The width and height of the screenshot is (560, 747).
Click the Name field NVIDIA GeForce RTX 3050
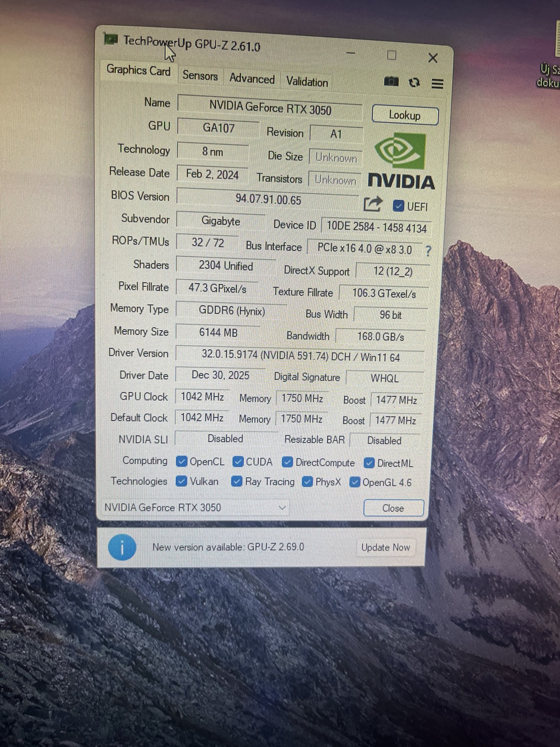coord(270,108)
